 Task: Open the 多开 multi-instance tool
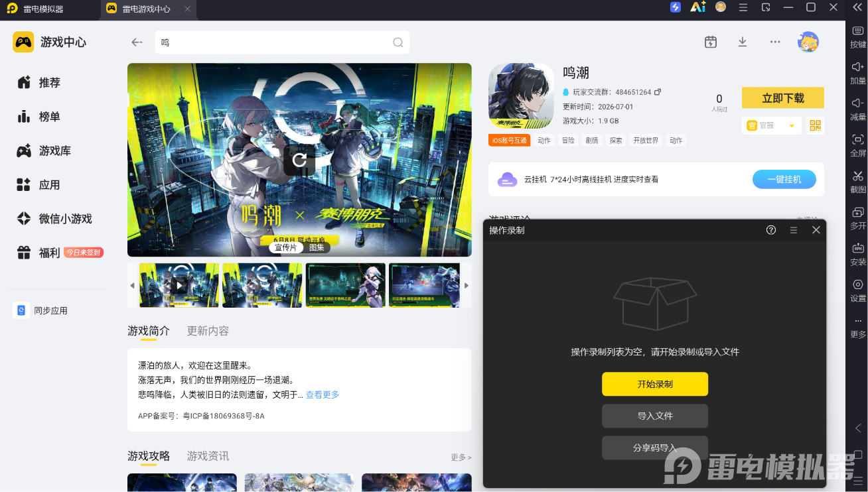pos(858,217)
